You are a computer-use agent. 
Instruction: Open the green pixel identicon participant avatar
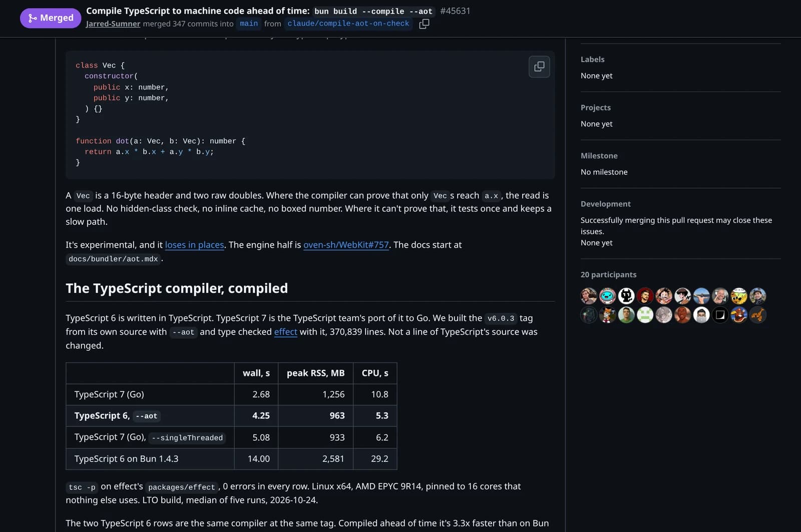[x=645, y=315]
